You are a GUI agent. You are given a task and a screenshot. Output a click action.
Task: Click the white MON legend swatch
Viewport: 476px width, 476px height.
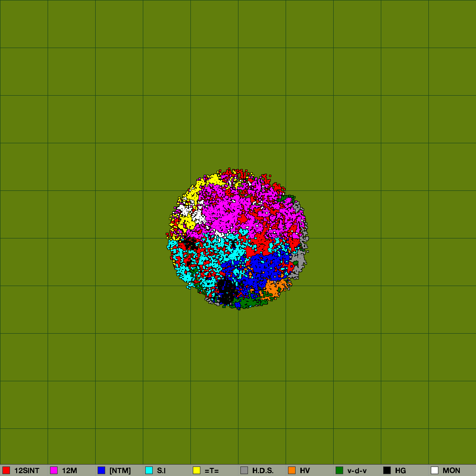coord(435,470)
